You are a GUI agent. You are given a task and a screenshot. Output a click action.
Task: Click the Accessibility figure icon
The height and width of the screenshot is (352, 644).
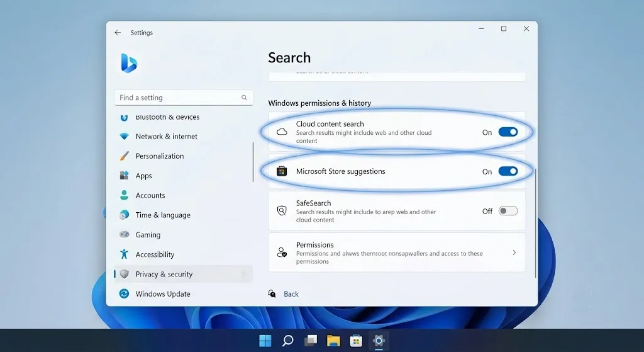point(124,254)
